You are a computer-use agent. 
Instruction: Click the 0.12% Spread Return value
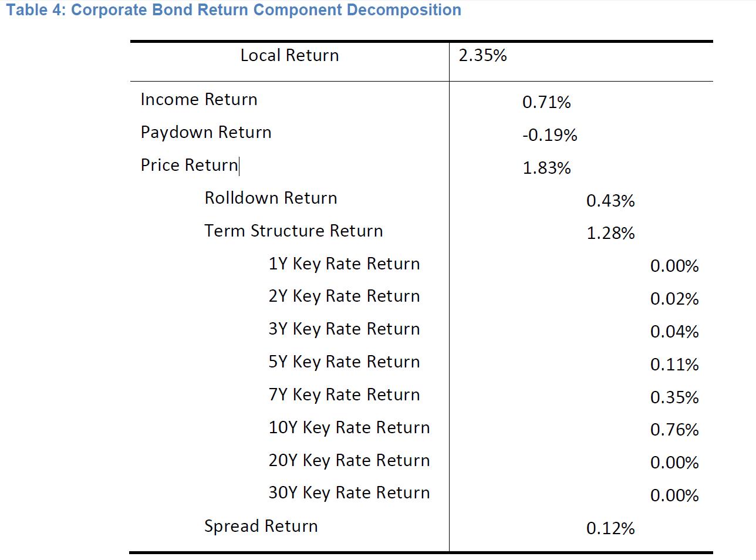tap(610, 529)
